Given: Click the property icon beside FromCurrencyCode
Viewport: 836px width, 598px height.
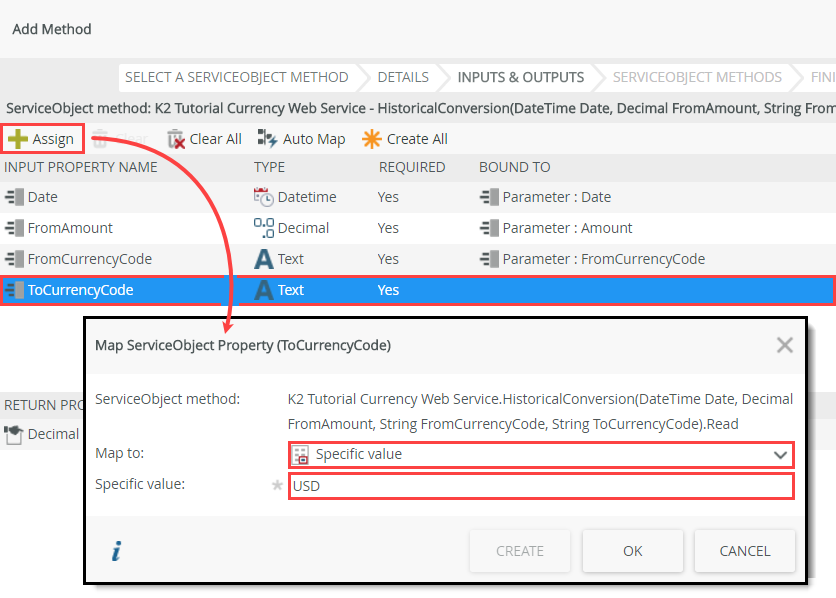Looking at the screenshot, I should click(x=14, y=258).
